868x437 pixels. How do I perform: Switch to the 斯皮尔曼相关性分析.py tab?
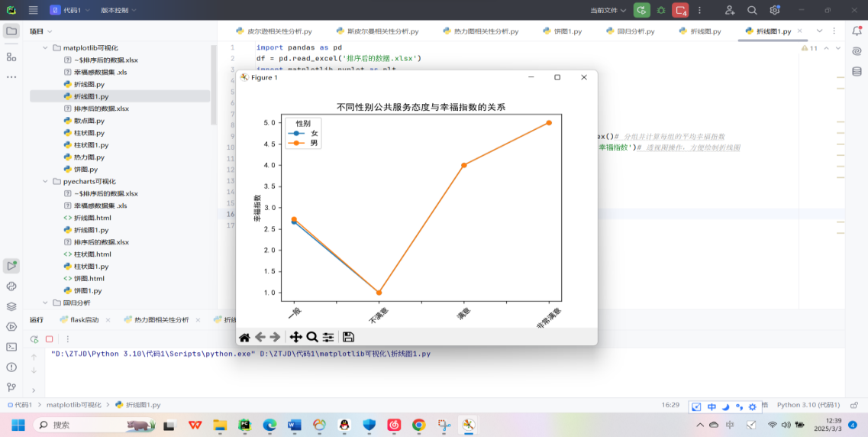pyautogui.click(x=377, y=31)
